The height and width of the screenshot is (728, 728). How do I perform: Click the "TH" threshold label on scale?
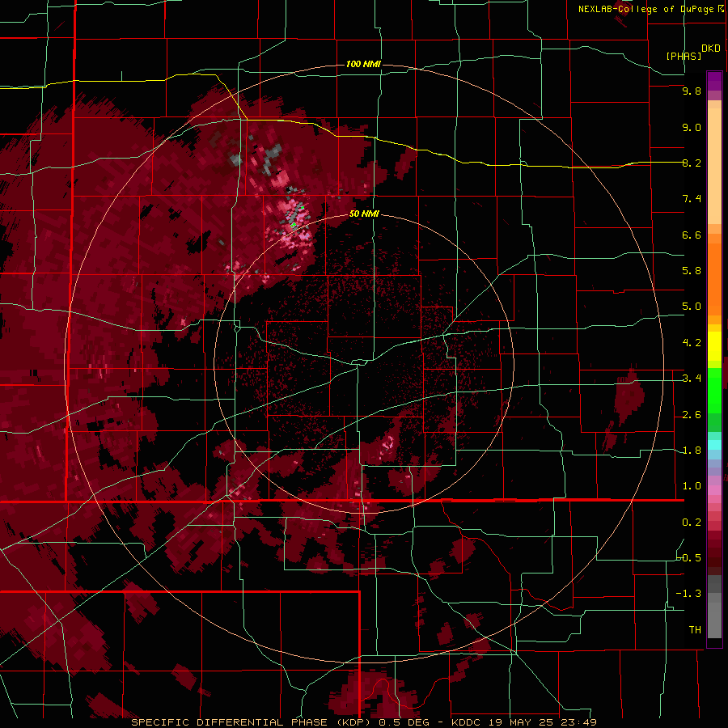click(x=695, y=630)
